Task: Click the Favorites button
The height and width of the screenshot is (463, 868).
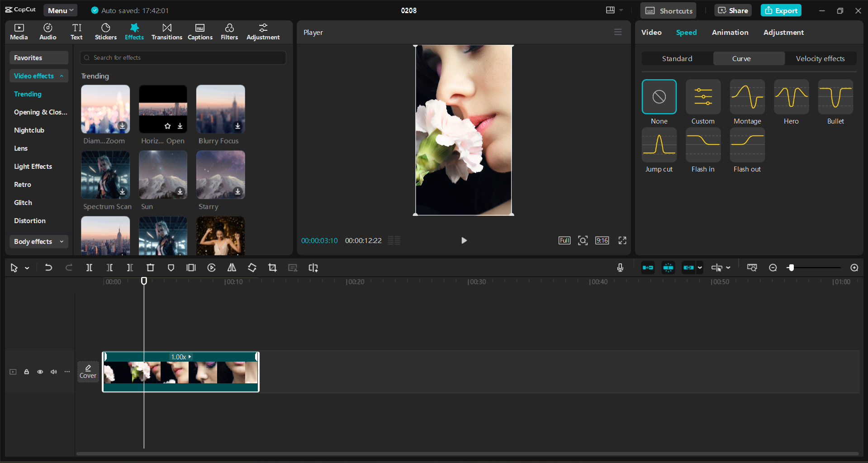Action: (39, 58)
